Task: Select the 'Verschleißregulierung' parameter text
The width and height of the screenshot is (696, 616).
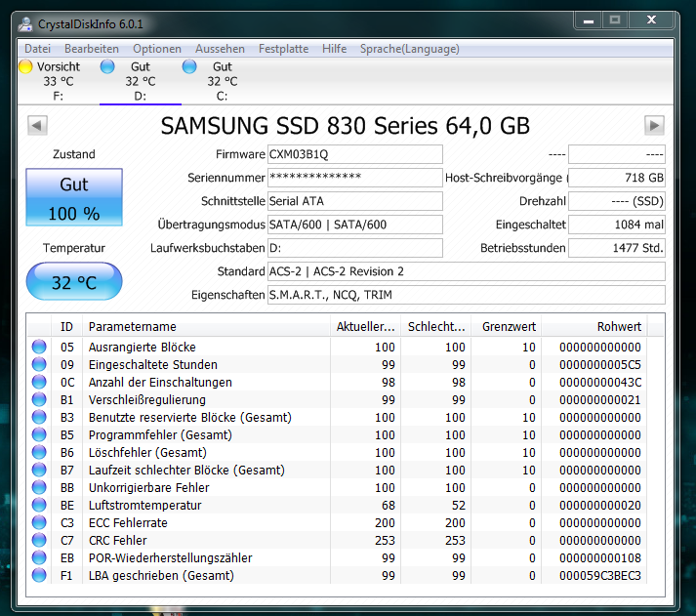Action: (x=147, y=400)
